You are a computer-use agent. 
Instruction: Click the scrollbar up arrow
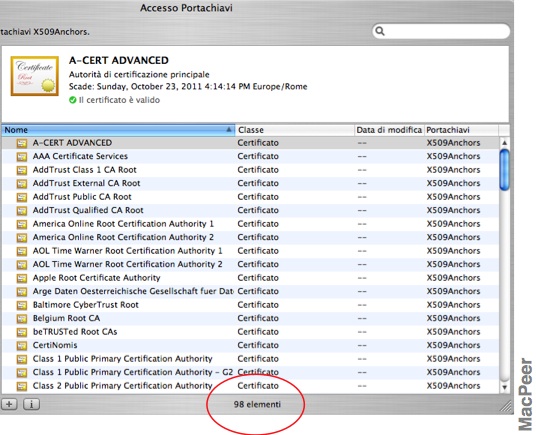(505, 142)
